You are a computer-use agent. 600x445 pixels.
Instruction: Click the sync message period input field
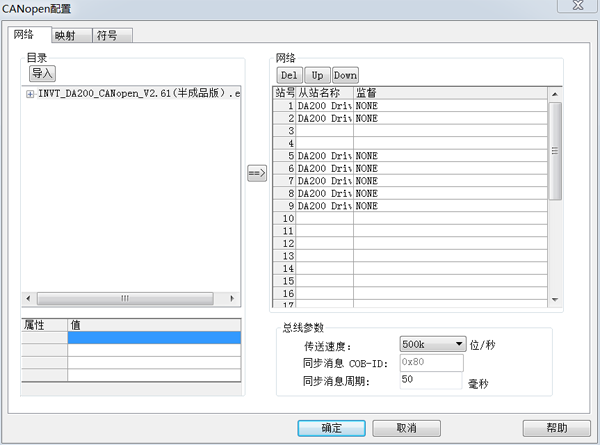[x=430, y=380]
